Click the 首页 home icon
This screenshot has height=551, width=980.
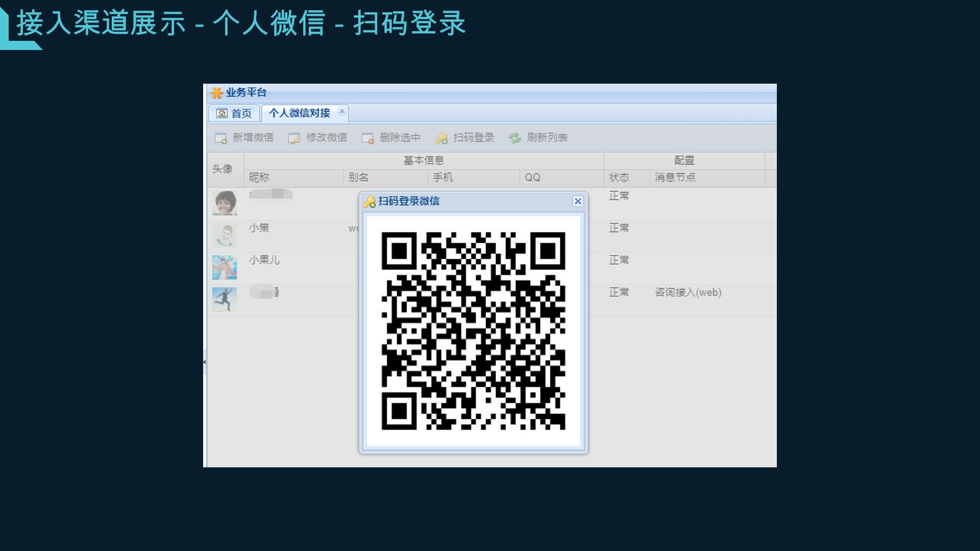222,113
